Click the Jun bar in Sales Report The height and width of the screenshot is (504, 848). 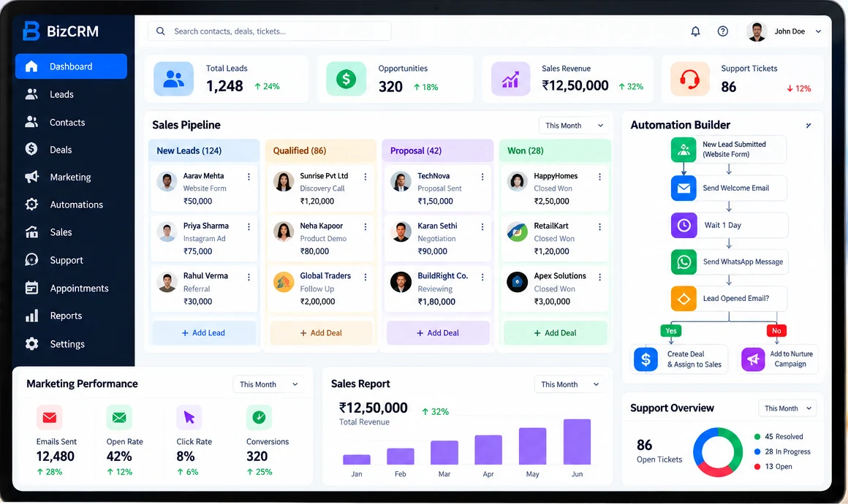577,442
